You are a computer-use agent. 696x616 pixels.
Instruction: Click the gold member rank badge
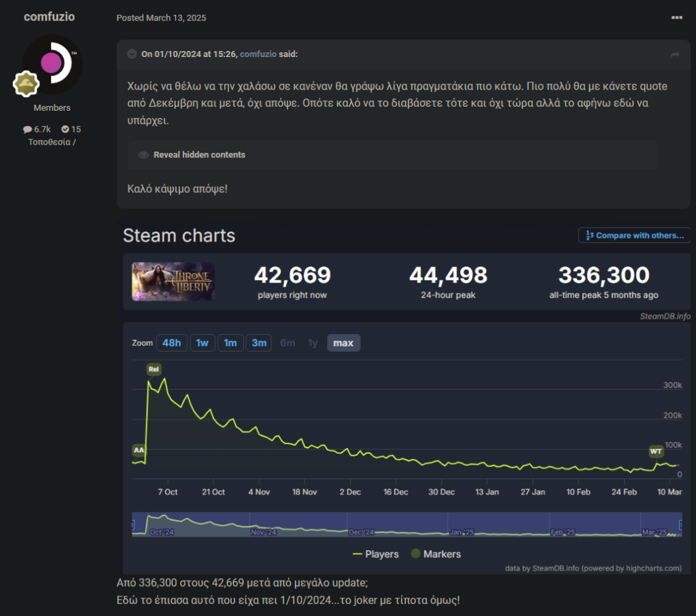[27, 84]
